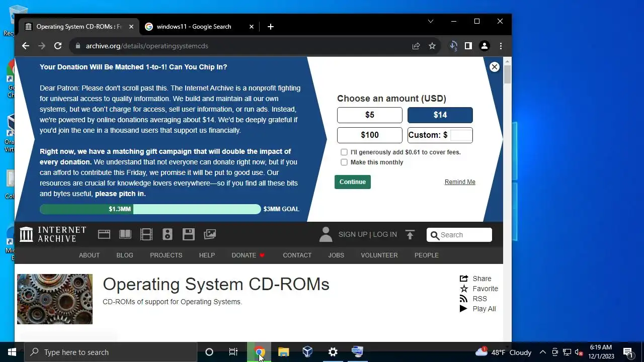Select the $100 donation amount

(x=370, y=135)
